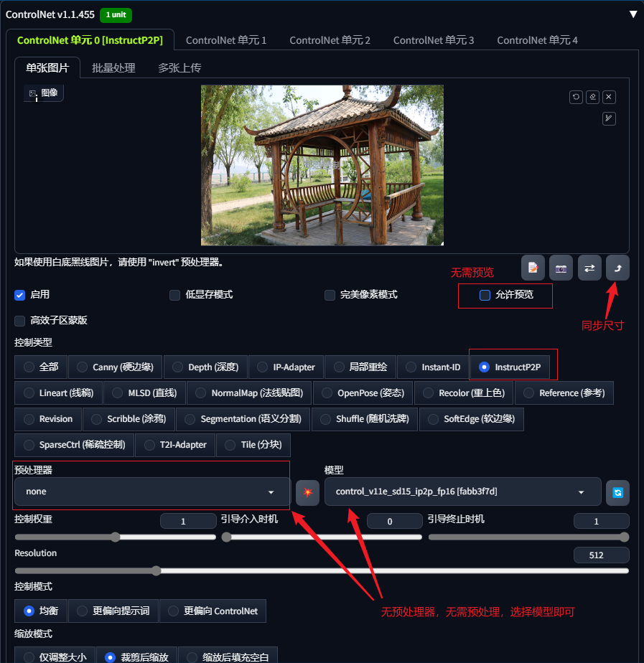Open the 批量处理 batch tab

click(113, 67)
